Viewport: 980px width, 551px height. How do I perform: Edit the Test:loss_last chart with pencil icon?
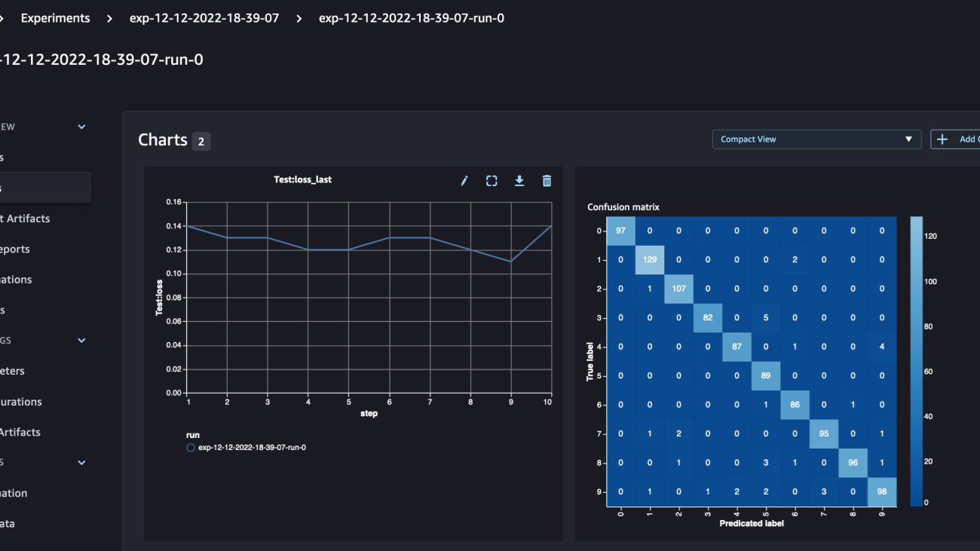pos(464,181)
